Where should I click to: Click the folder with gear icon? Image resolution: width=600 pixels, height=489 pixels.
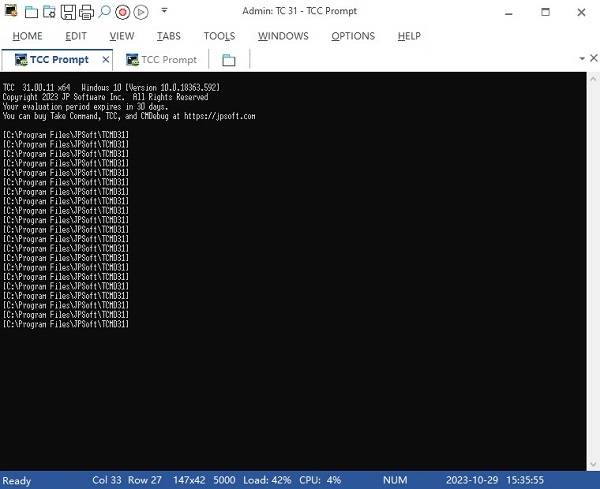point(50,12)
